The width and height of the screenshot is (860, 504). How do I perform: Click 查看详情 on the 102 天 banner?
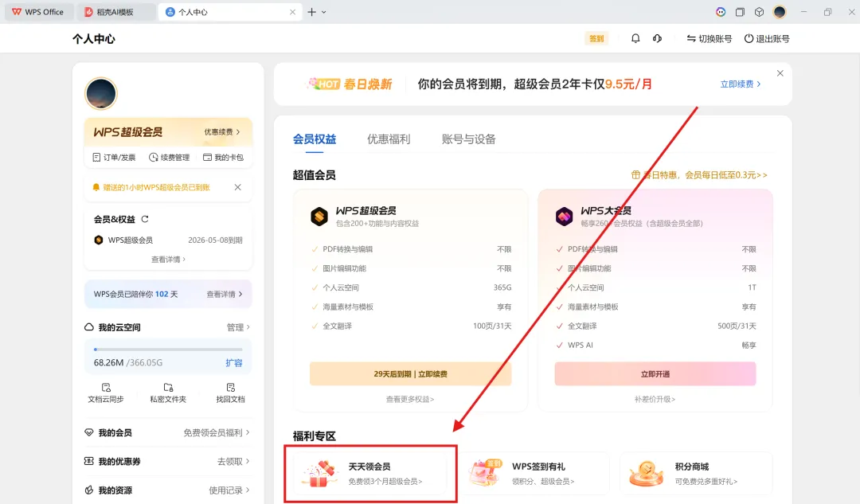(225, 294)
